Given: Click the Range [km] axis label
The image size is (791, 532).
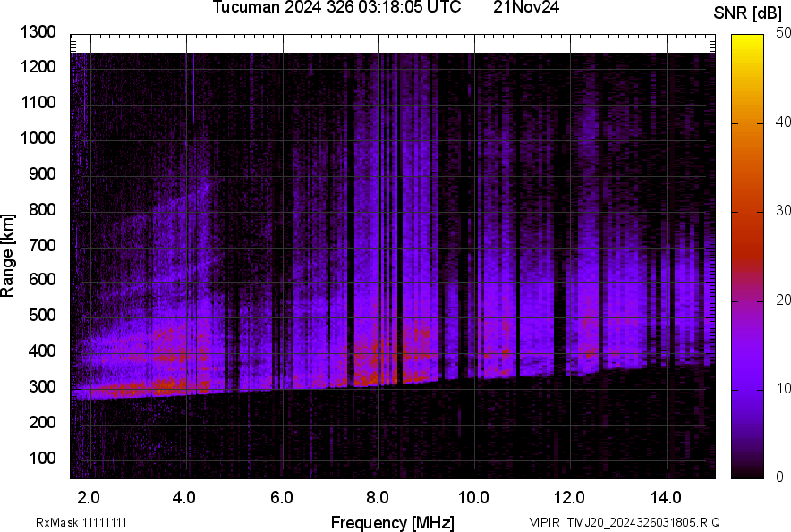Looking at the screenshot, I should (x=8, y=255).
